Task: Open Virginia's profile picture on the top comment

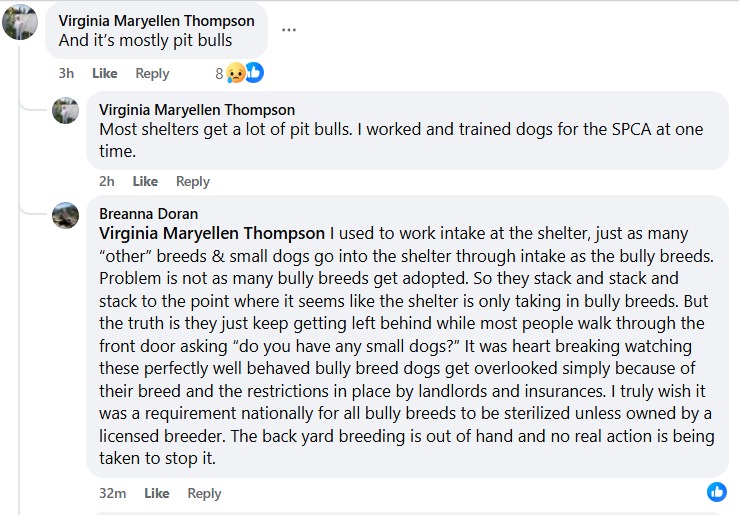Action: 20,21
